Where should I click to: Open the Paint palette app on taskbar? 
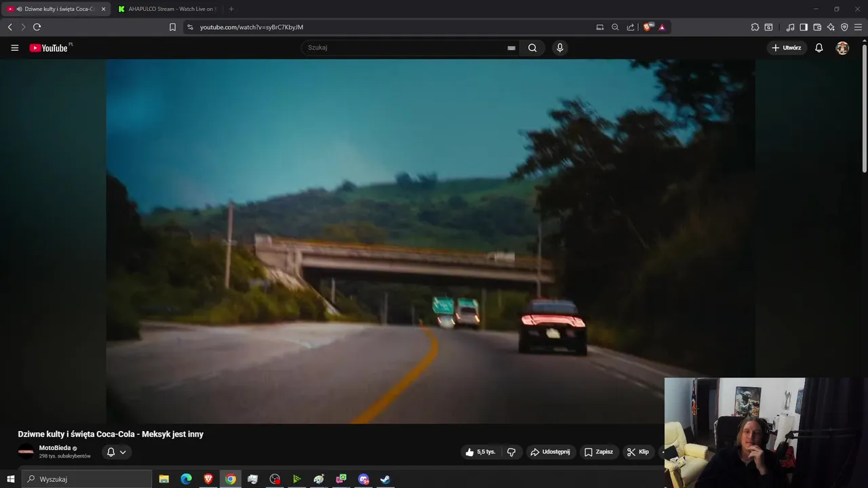pyautogui.click(x=319, y=479)
